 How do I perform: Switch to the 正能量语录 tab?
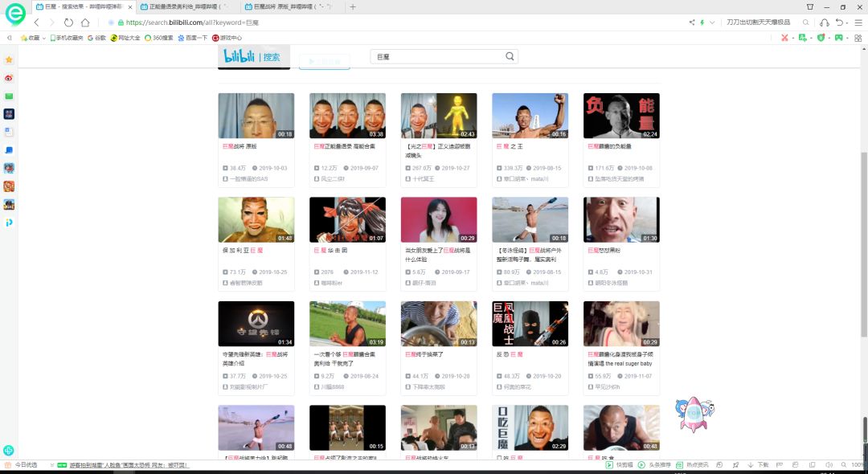(187, 7)
